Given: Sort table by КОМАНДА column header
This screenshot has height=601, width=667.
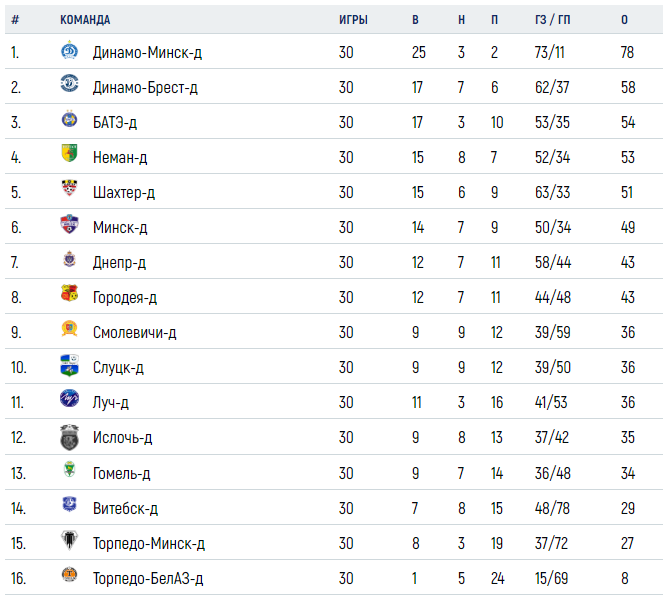Looking at the screenshot, I should click(85, 20).
